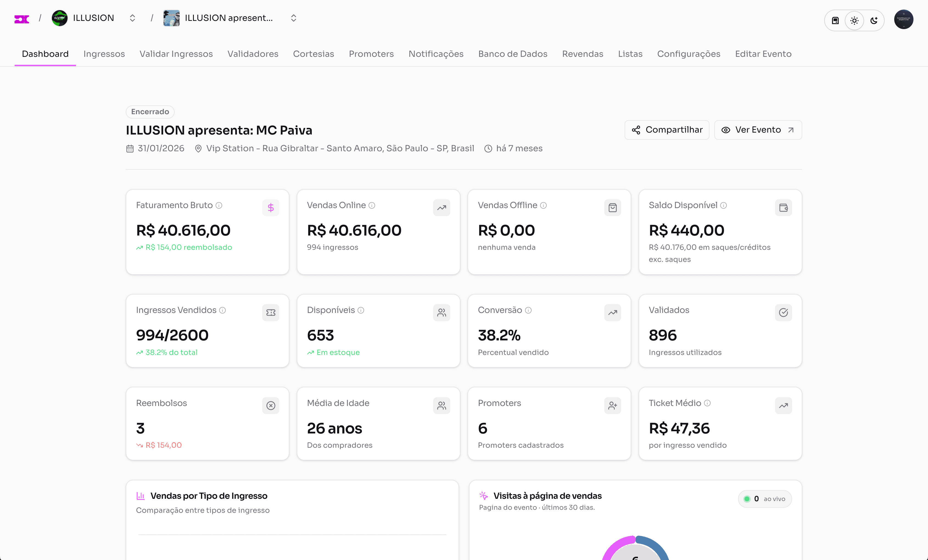Image resolution: width=928 pixels, height=560 pixels.
Task: Click the ticket icon on Ingressos Vendidos card
Action: click(x=270, y=313)
